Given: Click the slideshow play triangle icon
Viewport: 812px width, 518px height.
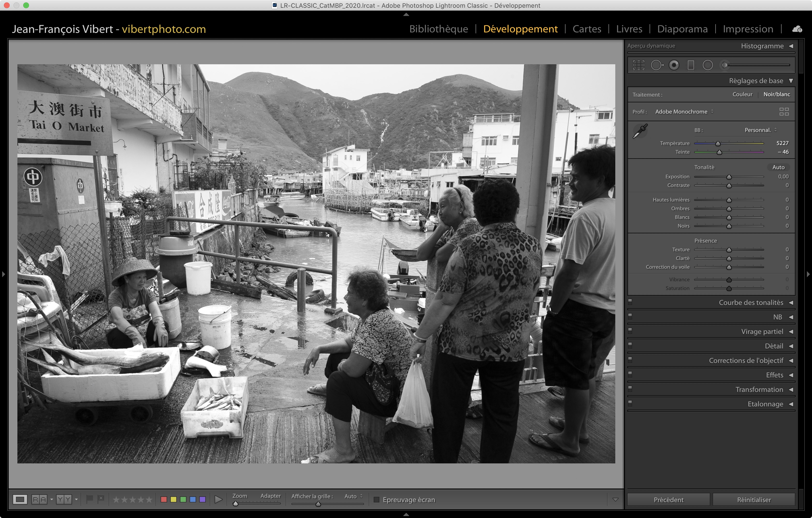Looking at the screenshot, I should 218,499.
